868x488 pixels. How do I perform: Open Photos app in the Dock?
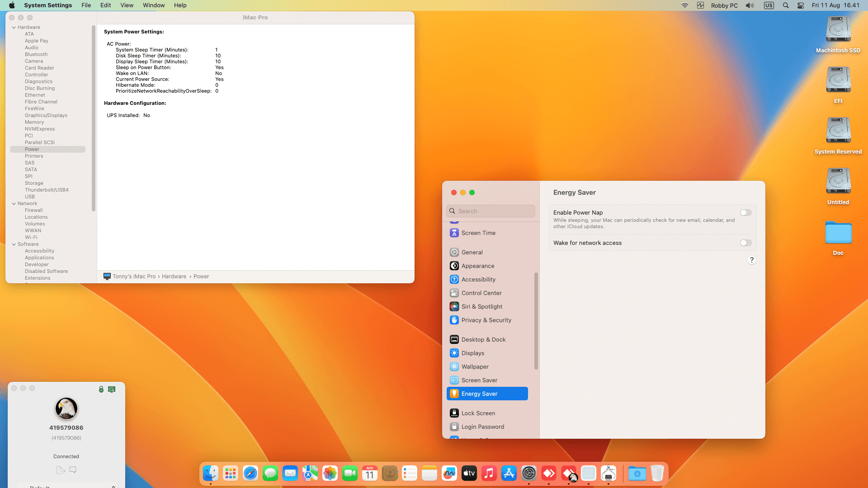[330, 473]
